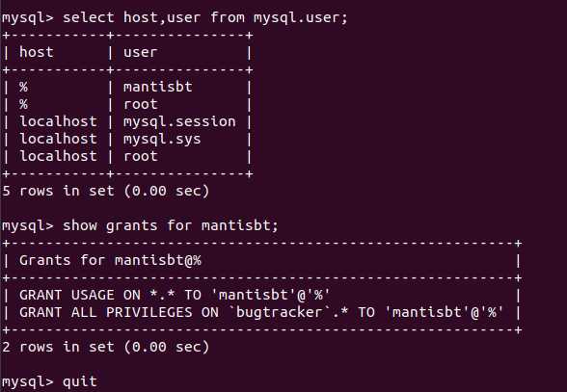Click the 'GRANT USAGE ON *.*' line

(175, 295)
